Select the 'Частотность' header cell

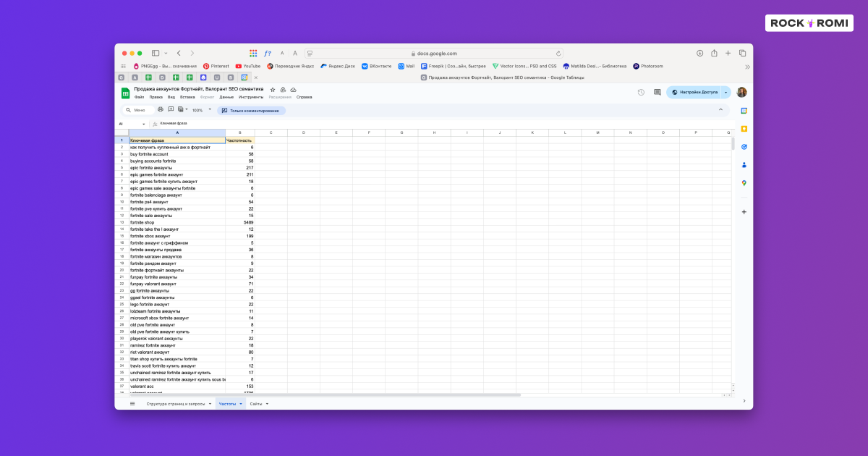[240, 140]
